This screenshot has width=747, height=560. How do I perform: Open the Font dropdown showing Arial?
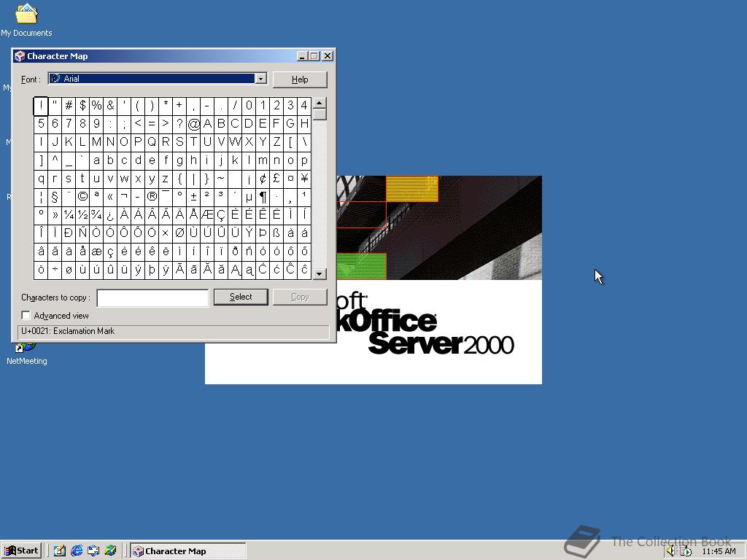(260, 79)
